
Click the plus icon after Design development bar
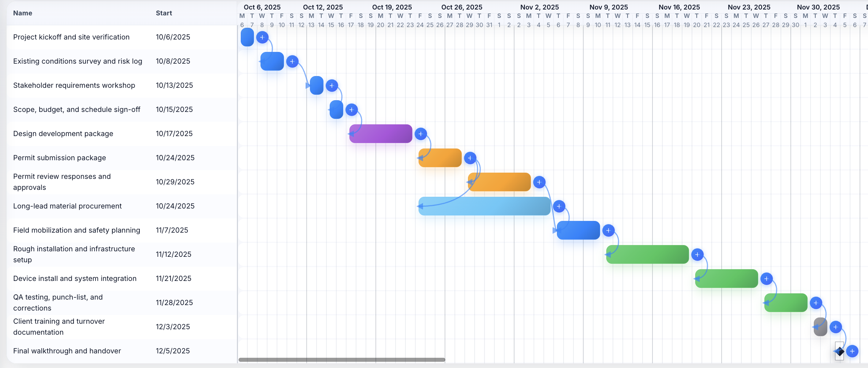[421, 134]
